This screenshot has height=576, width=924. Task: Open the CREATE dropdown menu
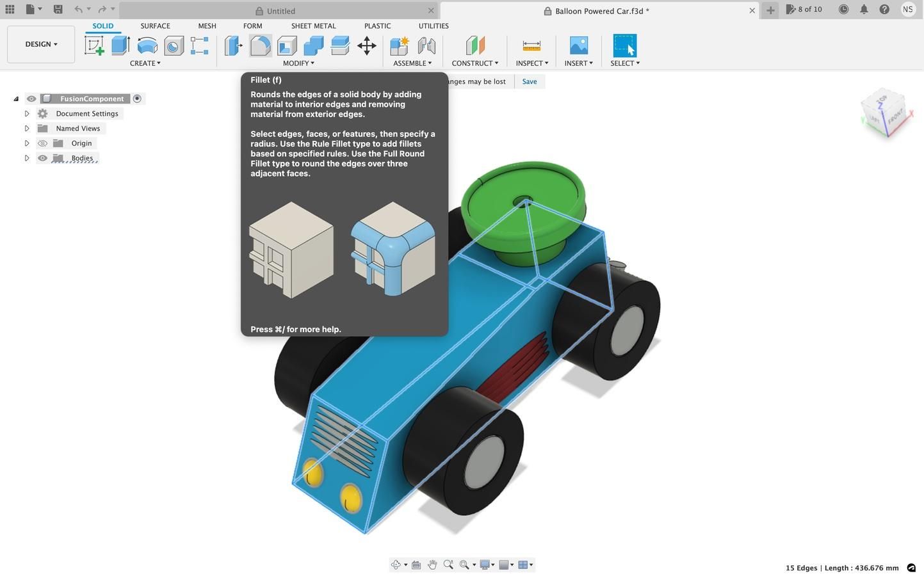tap(145, 63)
